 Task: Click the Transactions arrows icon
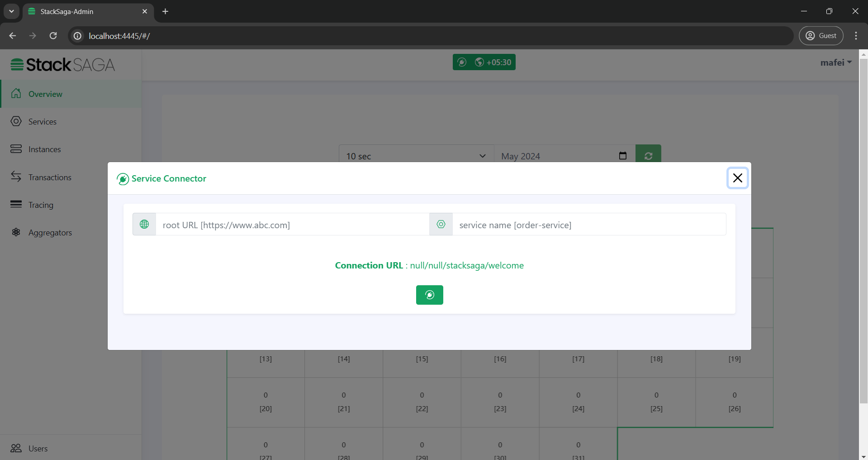(16, 176)
